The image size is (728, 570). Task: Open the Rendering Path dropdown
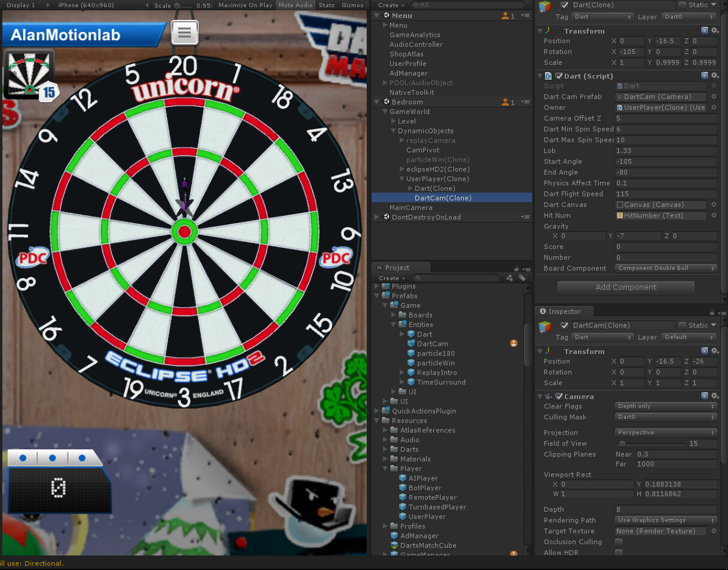pyautogui.click(x=666, y=520)
